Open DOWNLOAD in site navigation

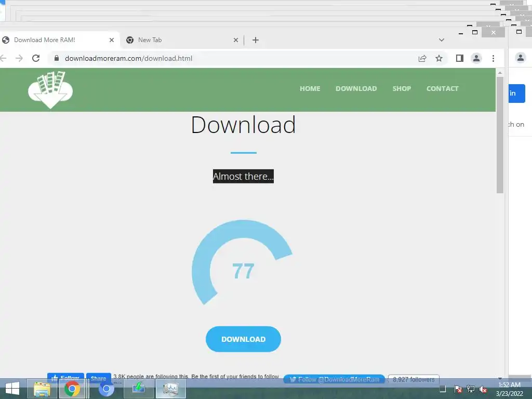[x=356, y=88]
